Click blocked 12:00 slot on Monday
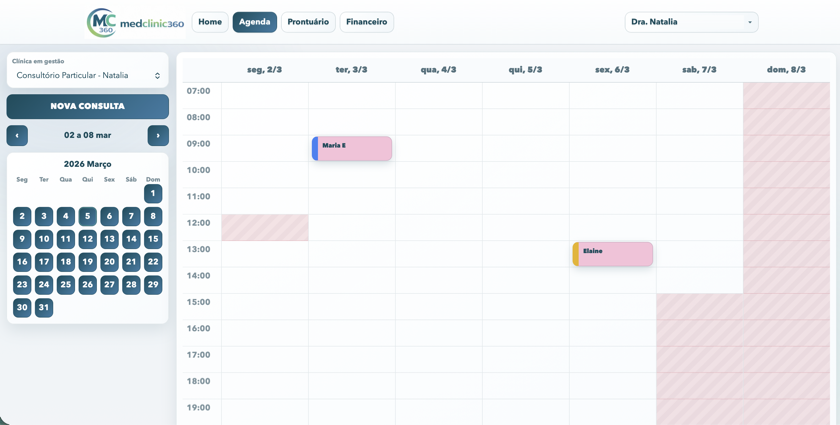Viewport: 840px width, 425px height. click(x=265, y=228)
